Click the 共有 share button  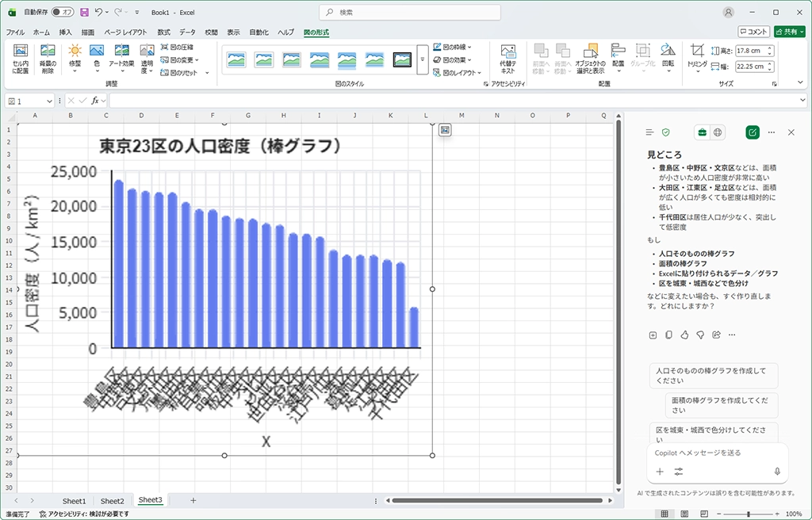(x=790, y=32)
